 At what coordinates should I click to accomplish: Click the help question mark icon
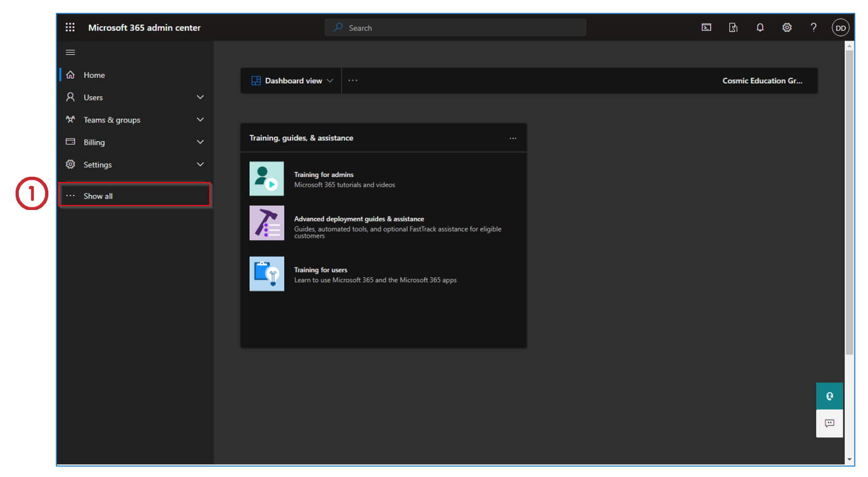coord(814,27)
